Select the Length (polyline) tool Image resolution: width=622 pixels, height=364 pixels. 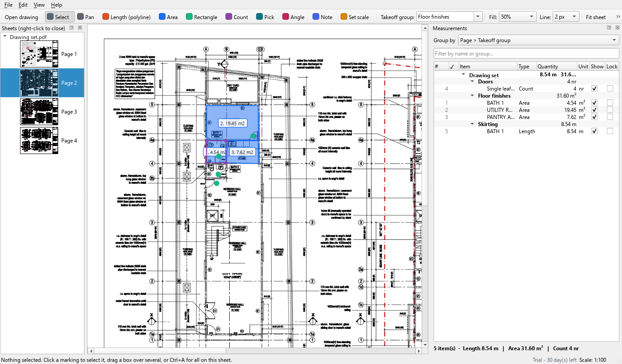(126, 17)
